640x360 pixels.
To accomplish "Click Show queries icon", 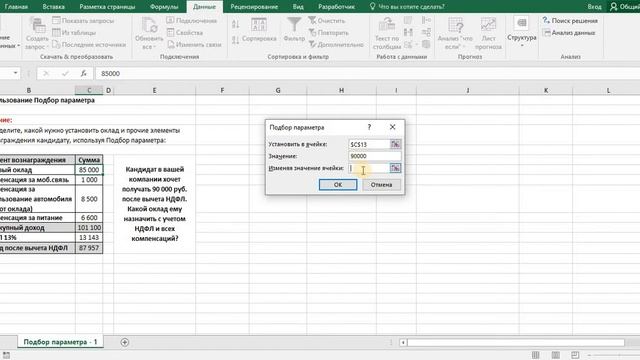I will click(x=56, y=20).
